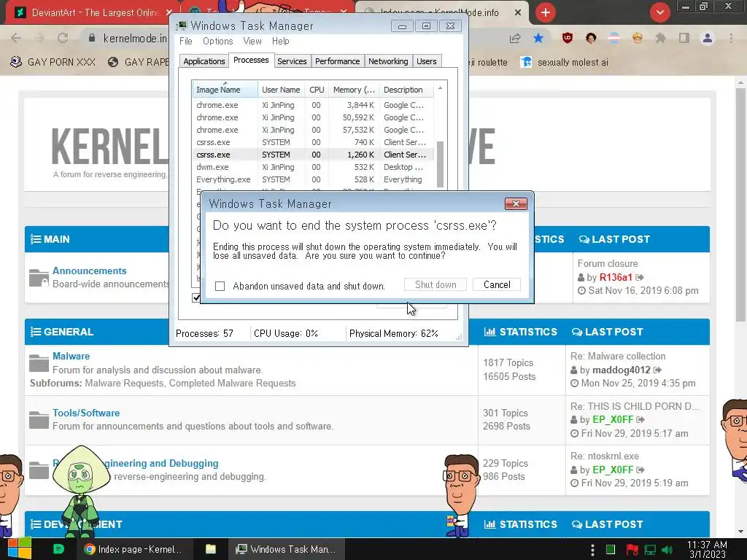This screenshot has height=560, width=747.
Task: Click the green app icon on taskbar
Action: (58, 549)
